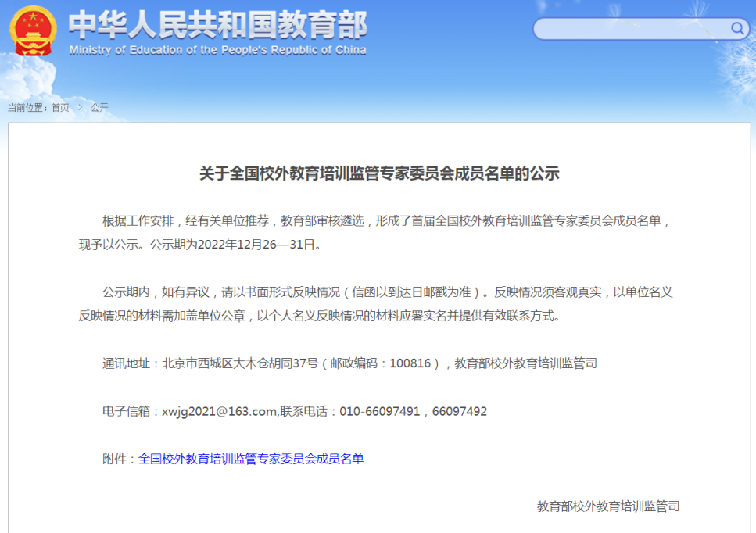Open attachment 全国校外教育培训监管专家委员会成员名单
The image size is (756, 533).
coord(251,459)
